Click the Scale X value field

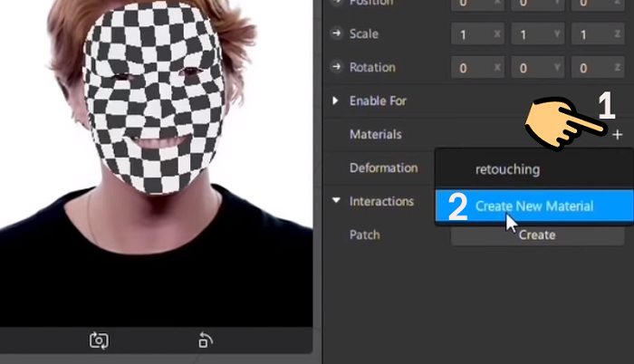[472, 36]
